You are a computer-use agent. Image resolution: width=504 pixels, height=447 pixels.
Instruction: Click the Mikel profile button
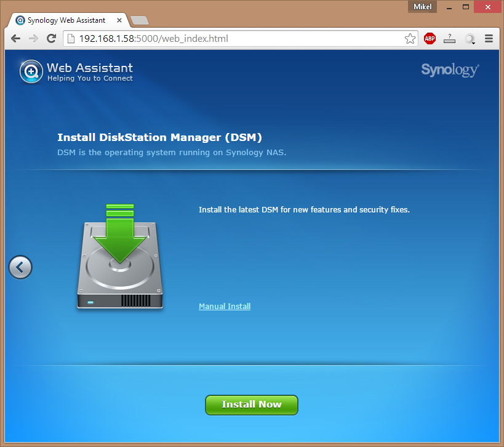coord(422,7)
